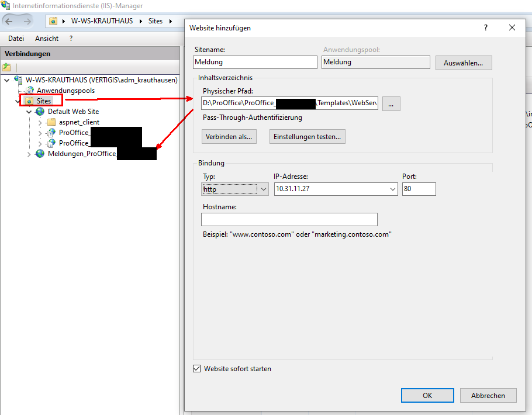This screenshot has width=532, height=415.
Task: Select Meldungen_ProOffice site in the tree
Action: [x=82, y=154]
